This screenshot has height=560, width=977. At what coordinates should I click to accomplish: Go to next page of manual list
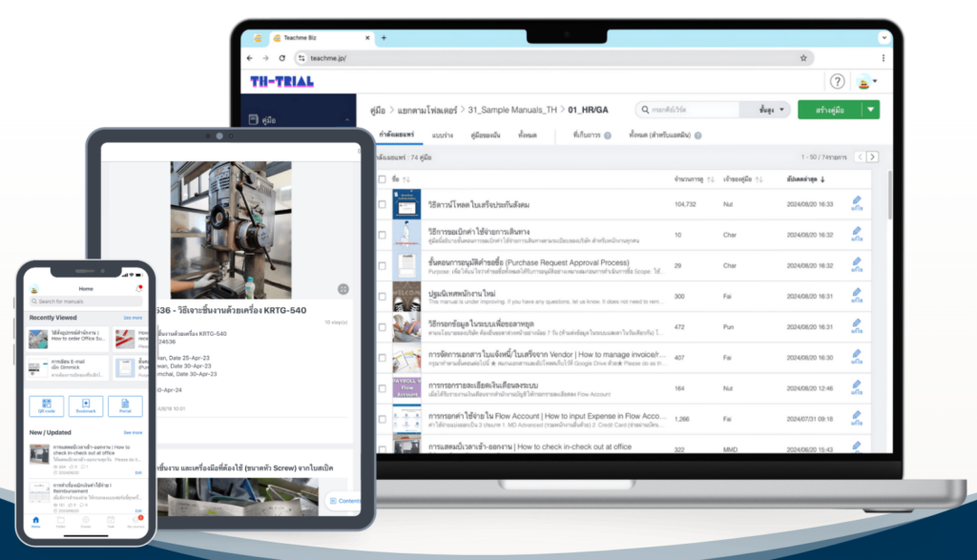[872, 157]
